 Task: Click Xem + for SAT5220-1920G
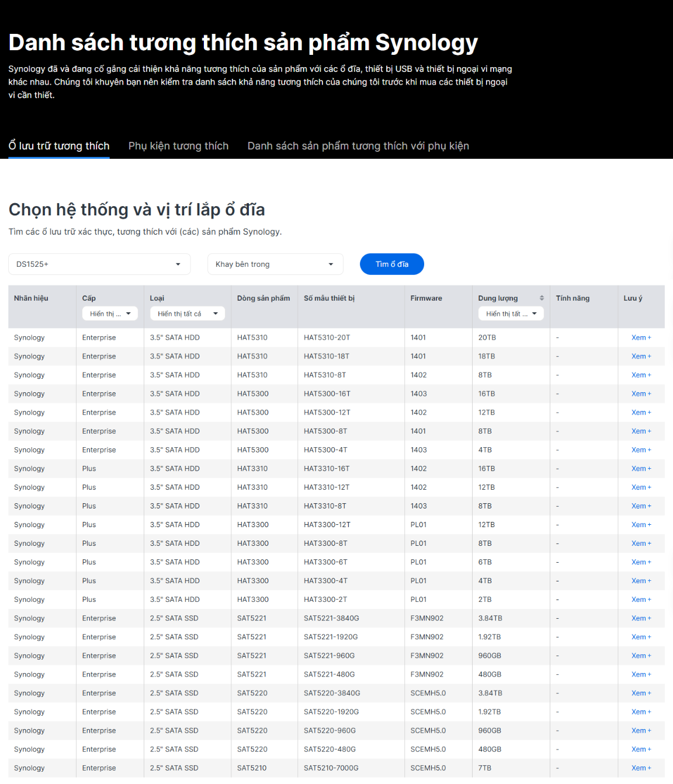click(641, 712)
